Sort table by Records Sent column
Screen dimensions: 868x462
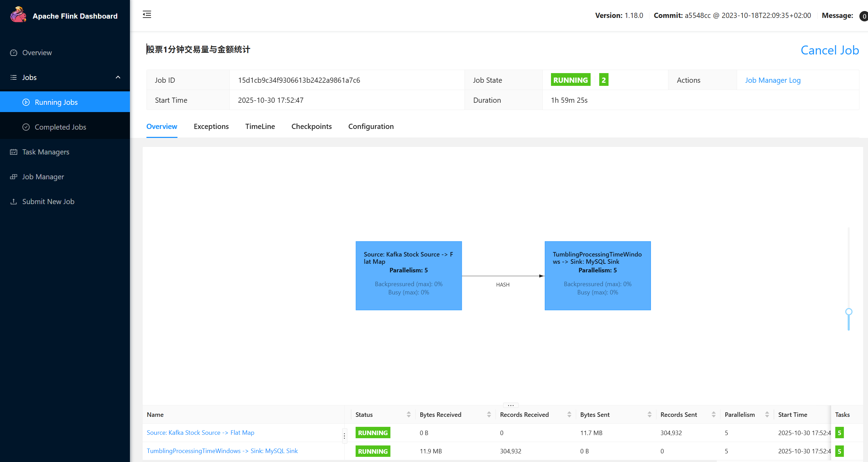point(714,414)
